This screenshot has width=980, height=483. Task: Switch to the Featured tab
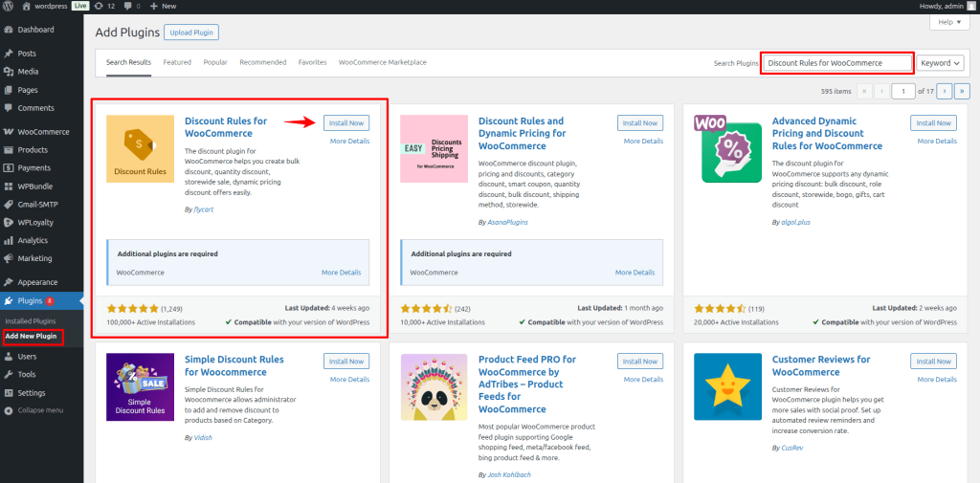(177, 62)
